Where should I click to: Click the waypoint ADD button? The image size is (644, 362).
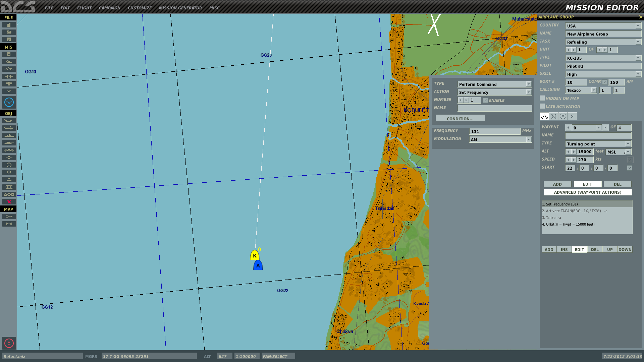click(x=557, y=184)
